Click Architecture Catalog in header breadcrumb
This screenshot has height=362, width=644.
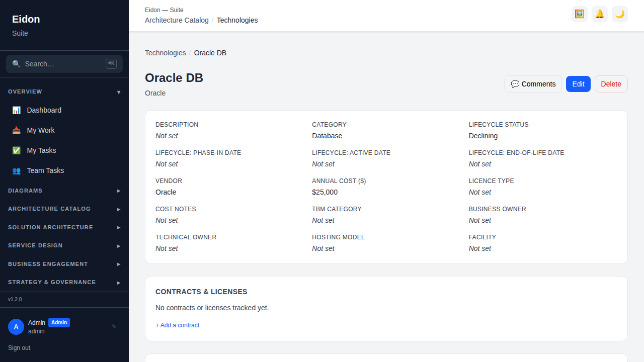(x=177, y=20)
